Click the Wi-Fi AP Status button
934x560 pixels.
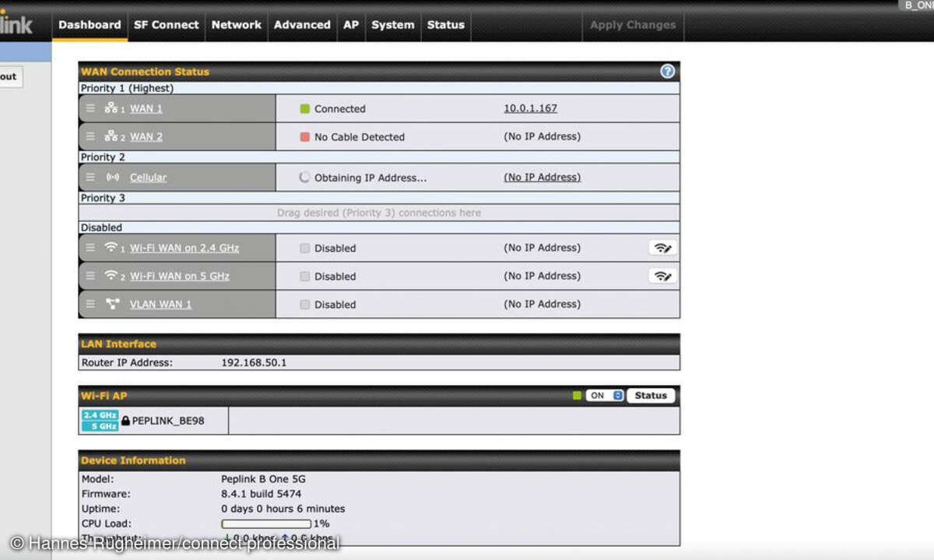click(651, 395)
